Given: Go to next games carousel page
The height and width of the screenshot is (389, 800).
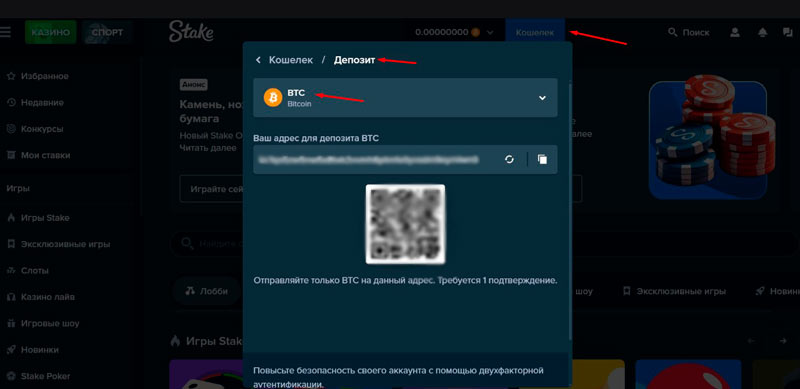Looking at the screenshot, I should coord(783,341).
